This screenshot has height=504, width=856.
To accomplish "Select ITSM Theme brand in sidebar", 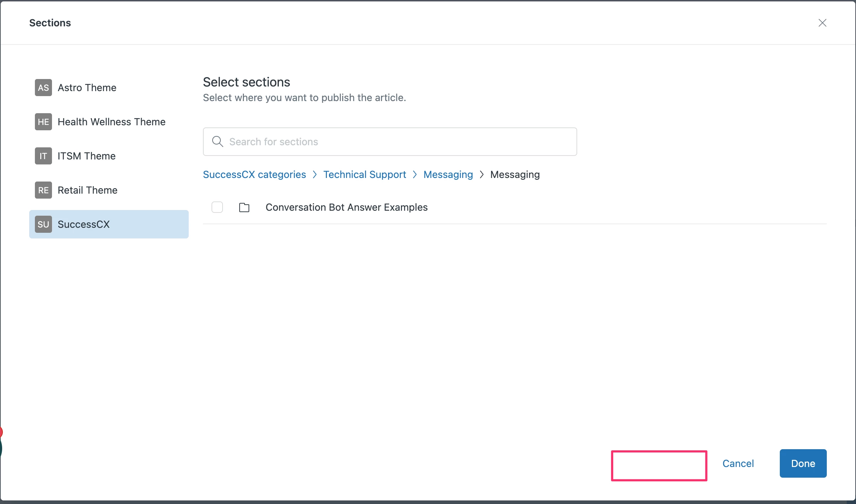I will tap(86, 156).
